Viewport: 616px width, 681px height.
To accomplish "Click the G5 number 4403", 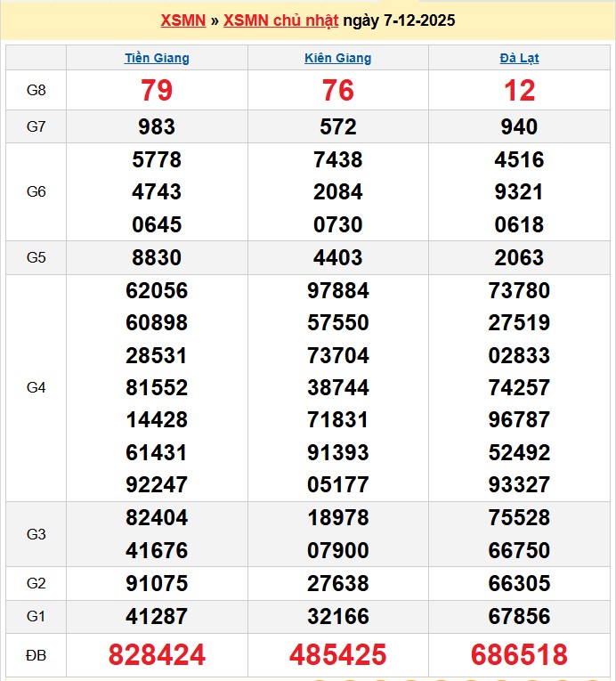I will pyautogui.click(x=337, y=257).
